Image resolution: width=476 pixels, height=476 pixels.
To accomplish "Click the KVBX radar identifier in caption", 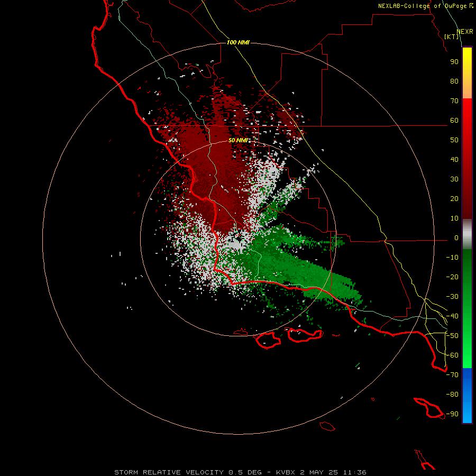I will 286,472.
